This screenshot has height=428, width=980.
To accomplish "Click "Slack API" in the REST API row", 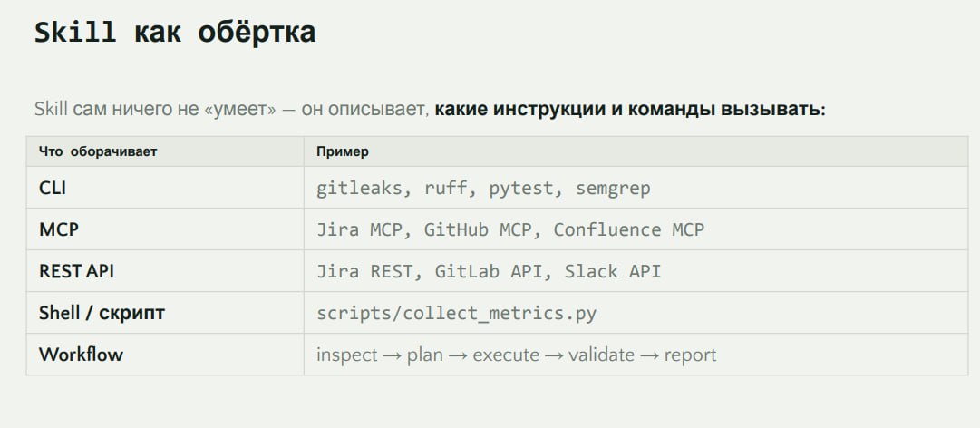I will click(613, 271).
